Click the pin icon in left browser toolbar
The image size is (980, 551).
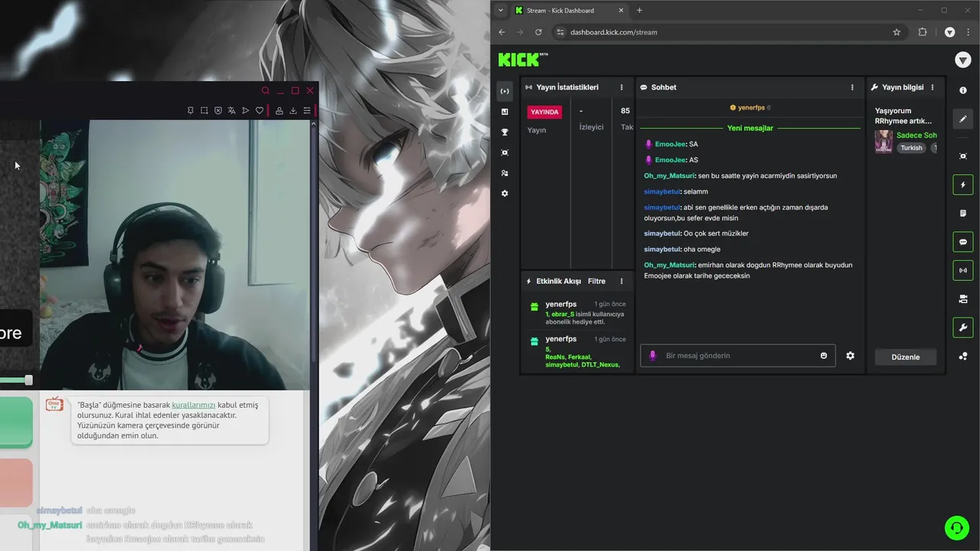(x=191, y=110)
